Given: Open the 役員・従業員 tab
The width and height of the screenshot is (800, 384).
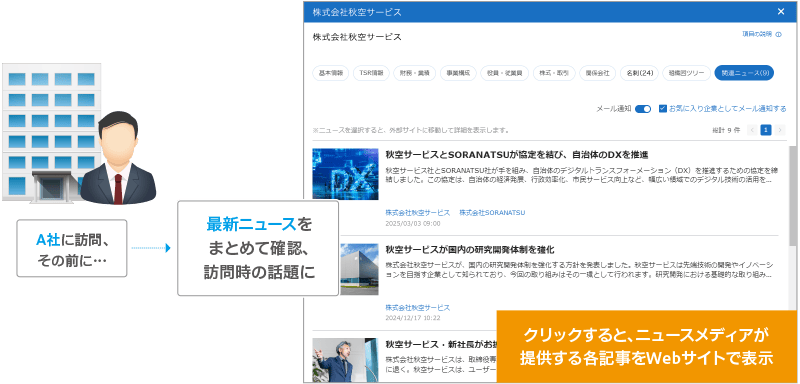Looking at the screenshot, I should [x=505, y=73].
